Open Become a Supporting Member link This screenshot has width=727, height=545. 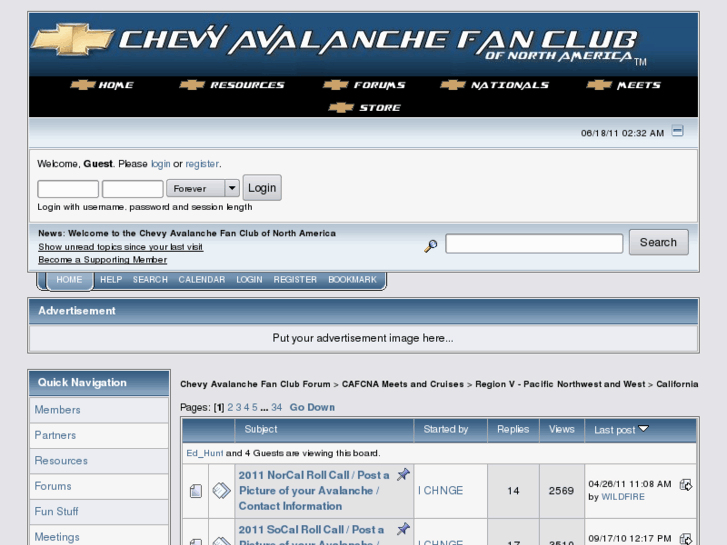pos(102,260)
